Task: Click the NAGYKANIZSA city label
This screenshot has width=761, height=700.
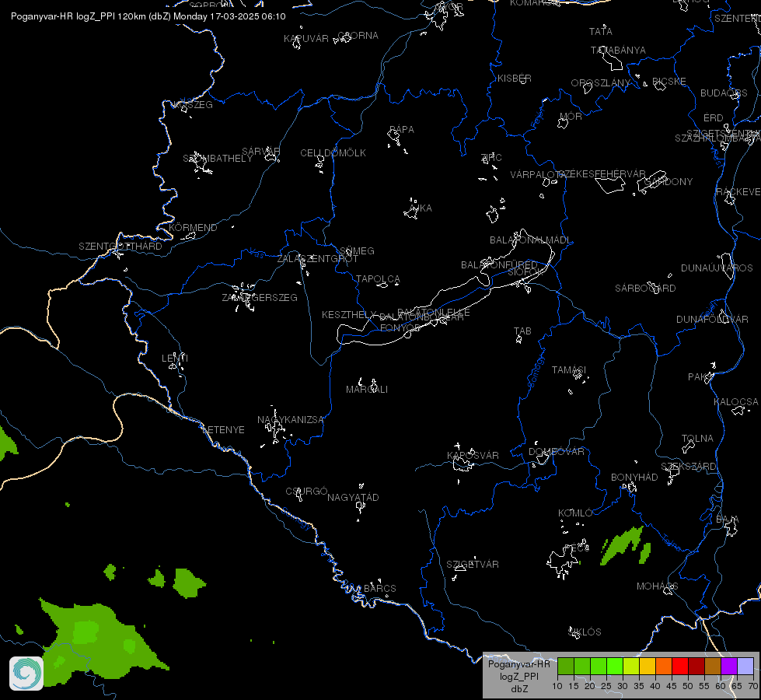Action: (290, 419)
